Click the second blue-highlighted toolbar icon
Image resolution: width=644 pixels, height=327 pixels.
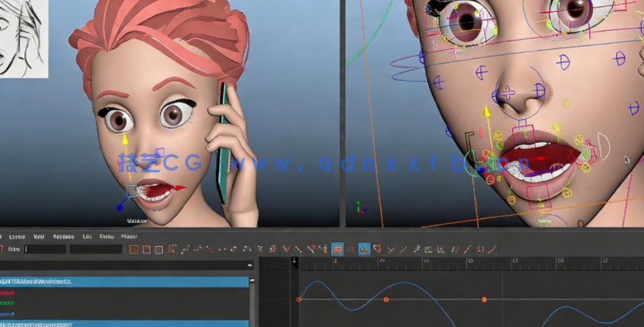pyautogui.click(x=364, y=249)
